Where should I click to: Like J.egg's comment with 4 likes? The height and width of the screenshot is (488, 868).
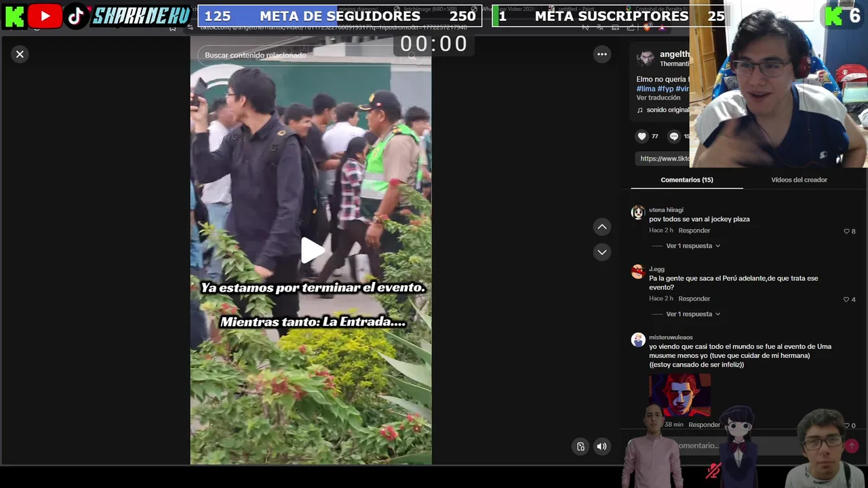[x=846, y=300]
